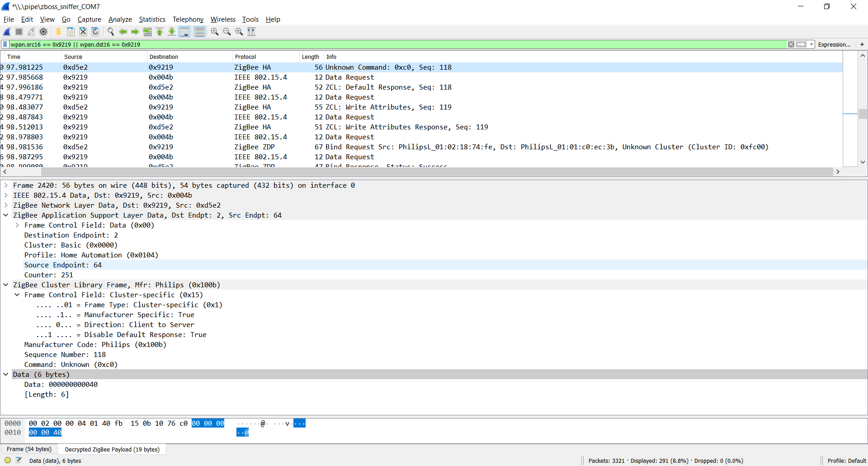
Task: Open the Telephony menu
Action: pos(188,19)
